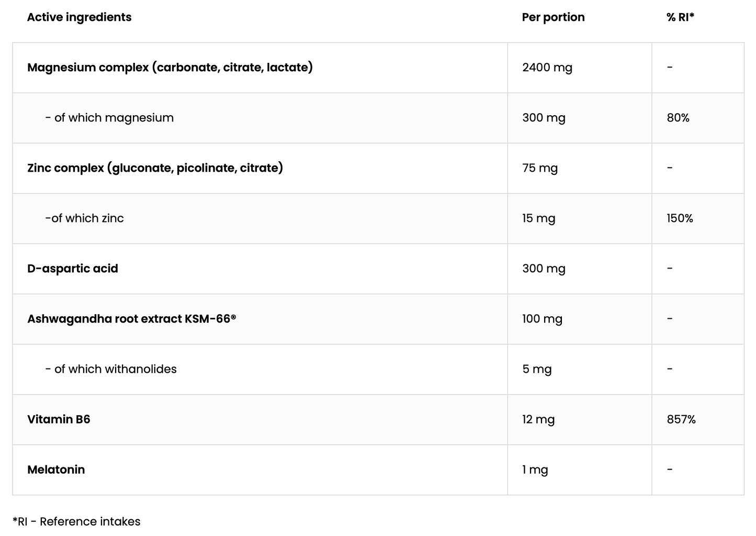Select the Magnesium complex row label

[x=170, y=68]
